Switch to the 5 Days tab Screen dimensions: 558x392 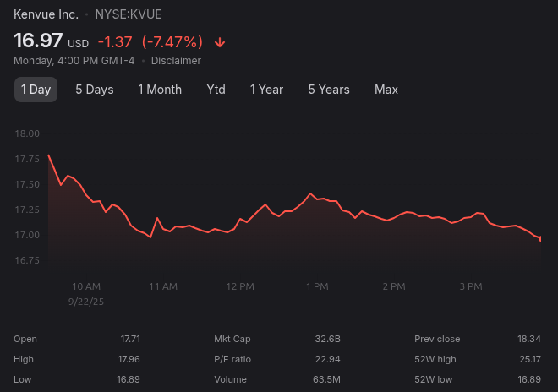pos(95,90)
